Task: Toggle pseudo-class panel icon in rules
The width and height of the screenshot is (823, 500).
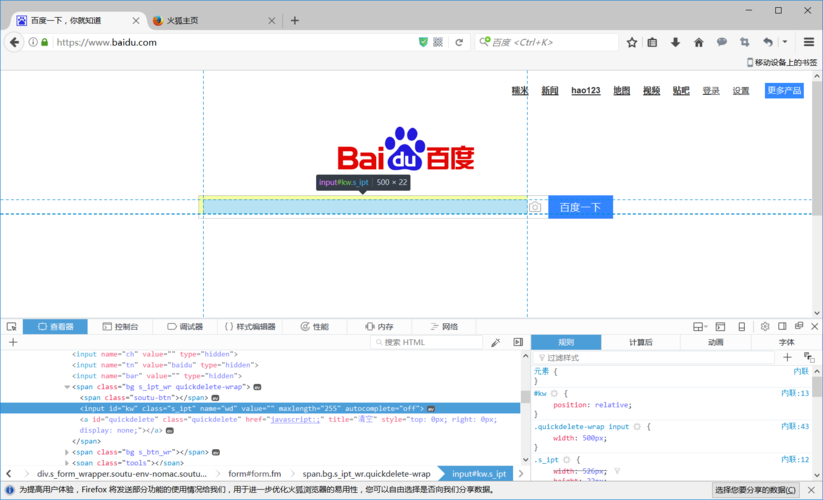Action: (809, 358)
